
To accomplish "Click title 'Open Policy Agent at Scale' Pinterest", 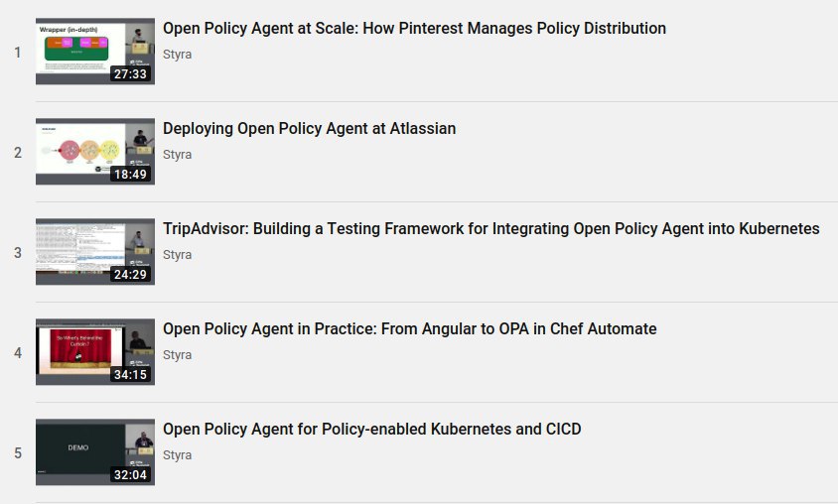I will click(x=414, y=29).
